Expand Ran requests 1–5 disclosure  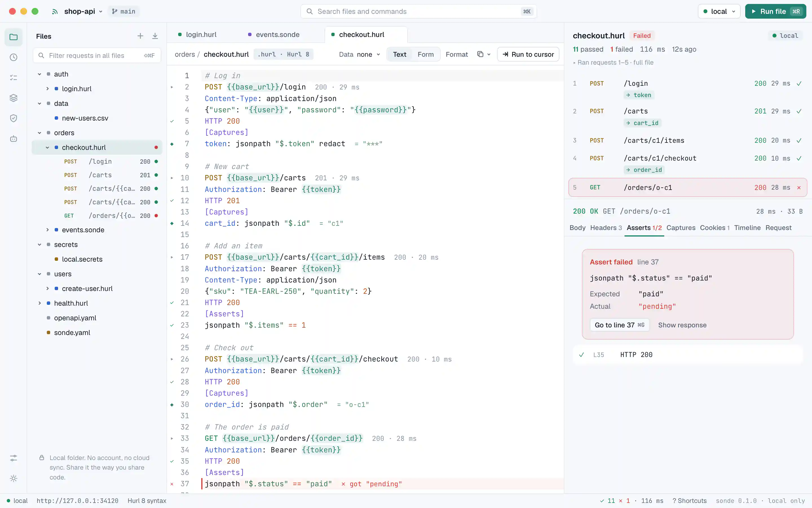(613, 62)
